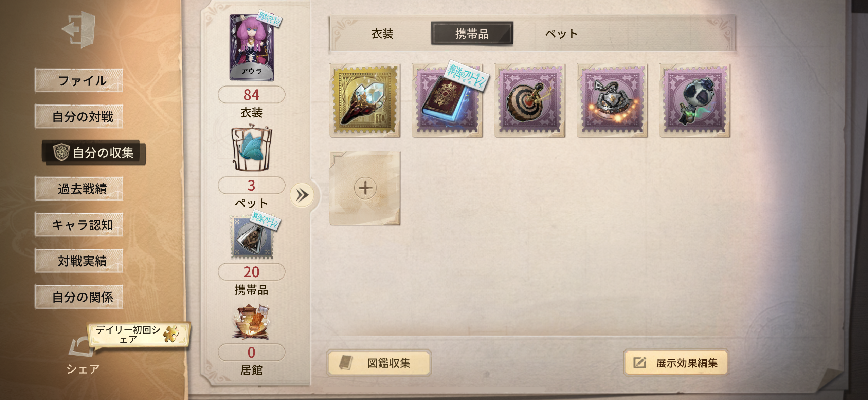This screenshot has height=400, width=868.
Task: Click the 図鑑収集 button
Action: pos(379,363)
